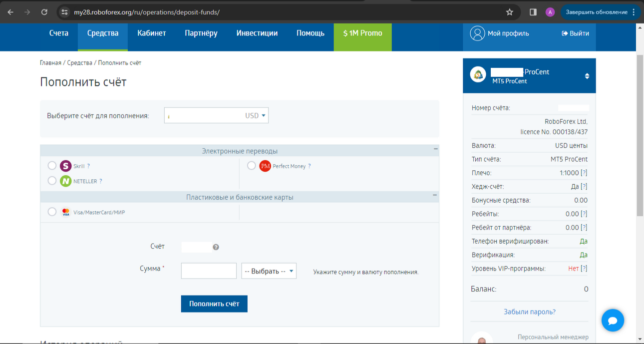
Task: Open the Chrome profile avatar
Action: [550, 12]
